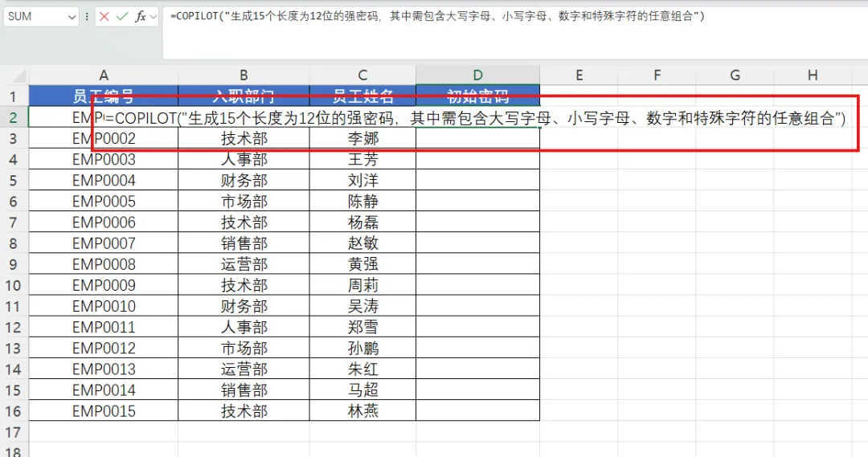
Task: Click cell EMP0007
Action: (104, 243)
